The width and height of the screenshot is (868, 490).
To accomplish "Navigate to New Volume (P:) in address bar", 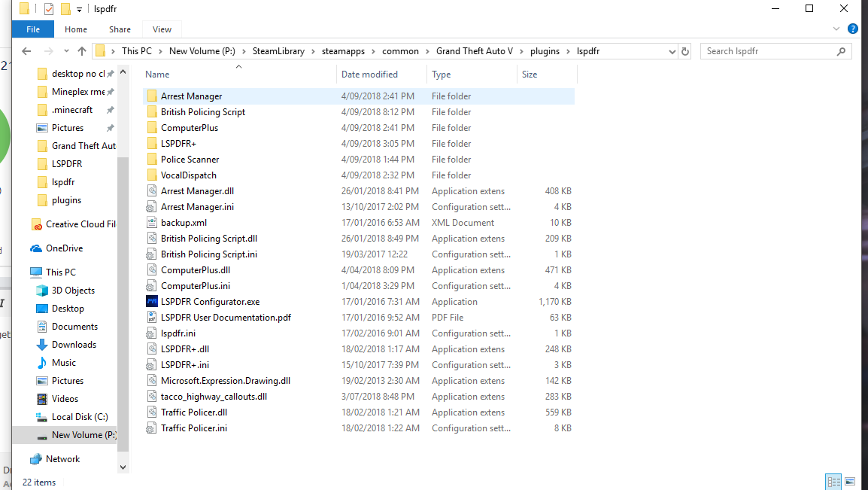I will 202,51.
